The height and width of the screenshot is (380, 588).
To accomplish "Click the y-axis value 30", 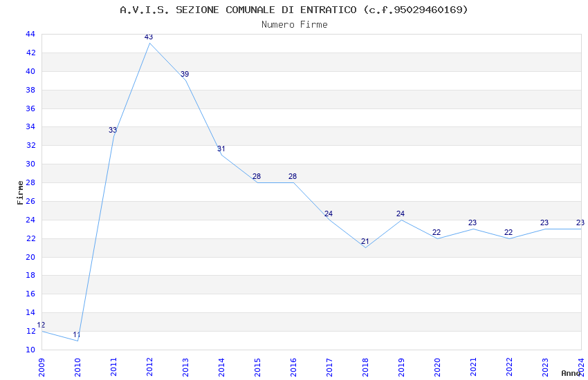I will pyautogui.click(x=30, y=164).
